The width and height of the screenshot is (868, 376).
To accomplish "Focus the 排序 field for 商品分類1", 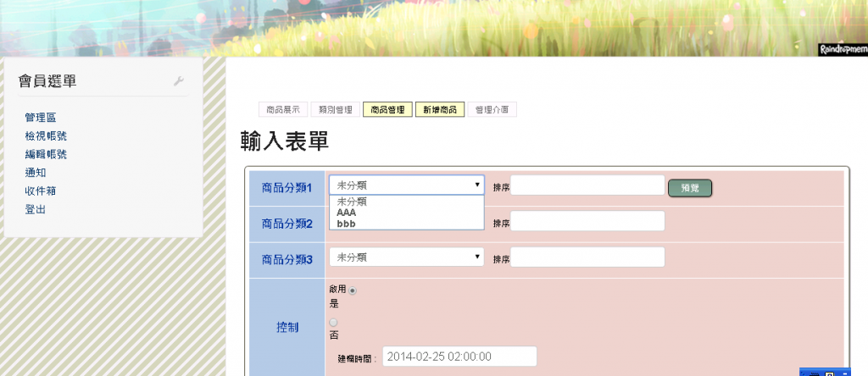I will 587,185.
